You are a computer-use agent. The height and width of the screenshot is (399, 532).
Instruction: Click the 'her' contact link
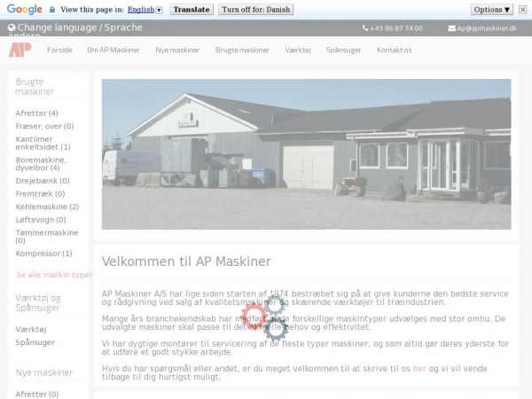click(419, 369)
